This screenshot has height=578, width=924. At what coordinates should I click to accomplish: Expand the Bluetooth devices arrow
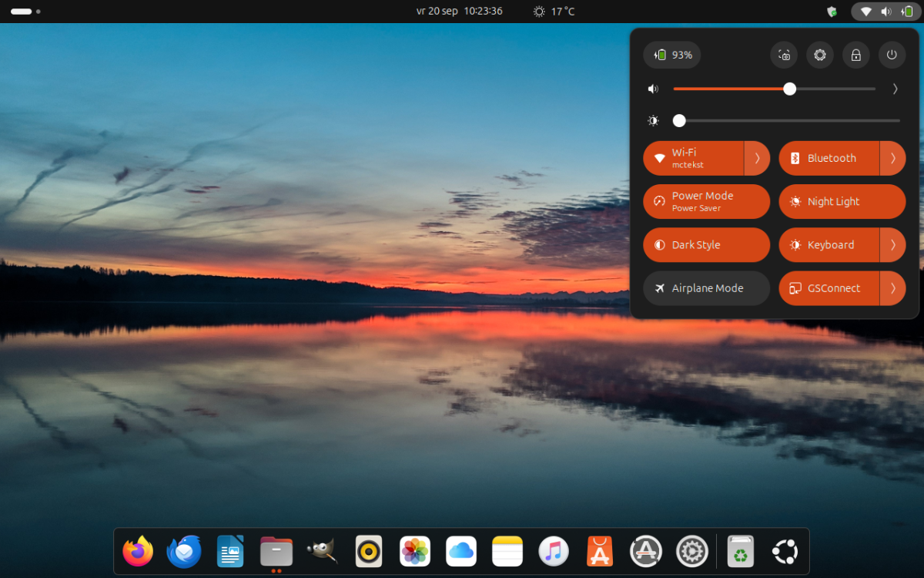click(892, 158)
